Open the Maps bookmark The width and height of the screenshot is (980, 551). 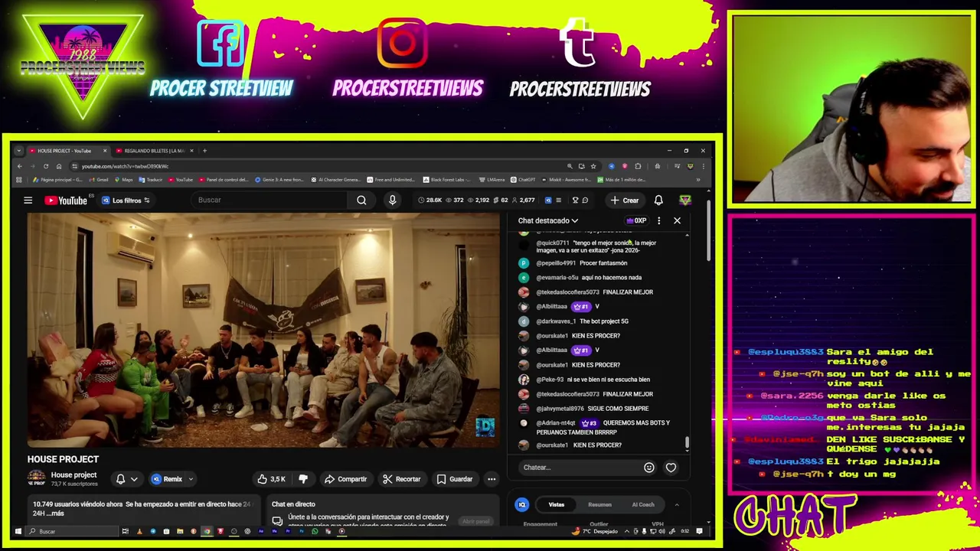(x=123, y=180)
